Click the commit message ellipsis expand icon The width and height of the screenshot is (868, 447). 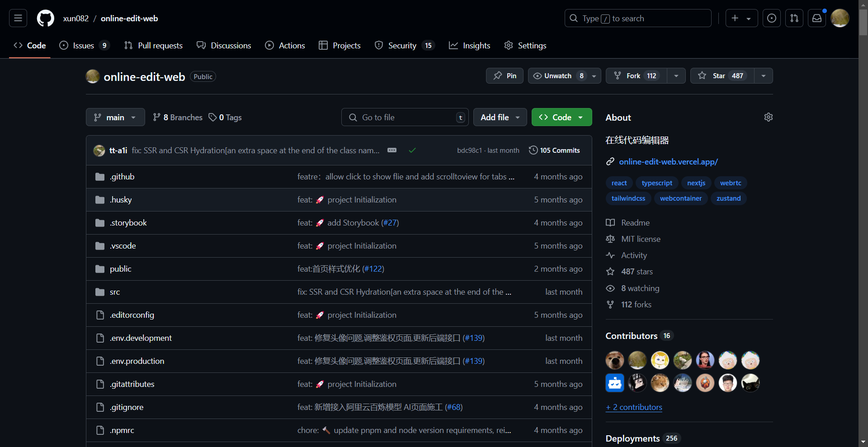point(392,150)
